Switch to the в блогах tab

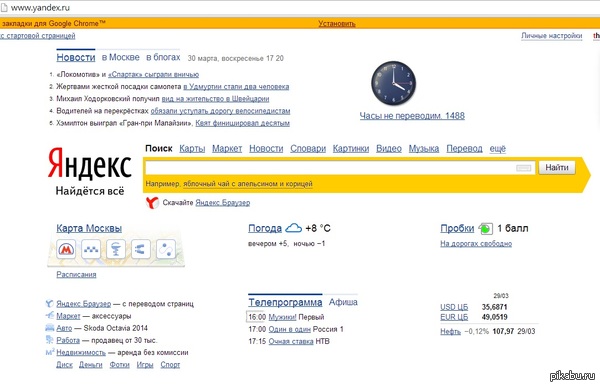click(163, 57)
